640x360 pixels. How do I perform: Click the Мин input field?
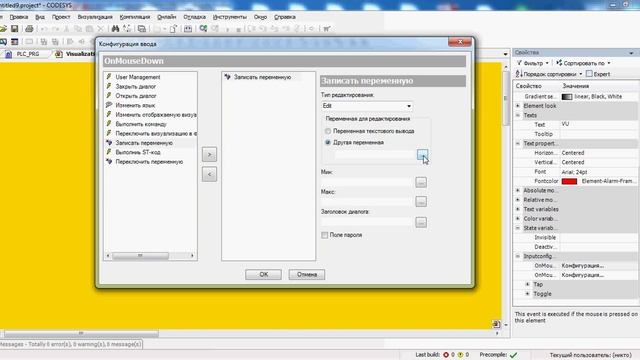coord(367,182)
